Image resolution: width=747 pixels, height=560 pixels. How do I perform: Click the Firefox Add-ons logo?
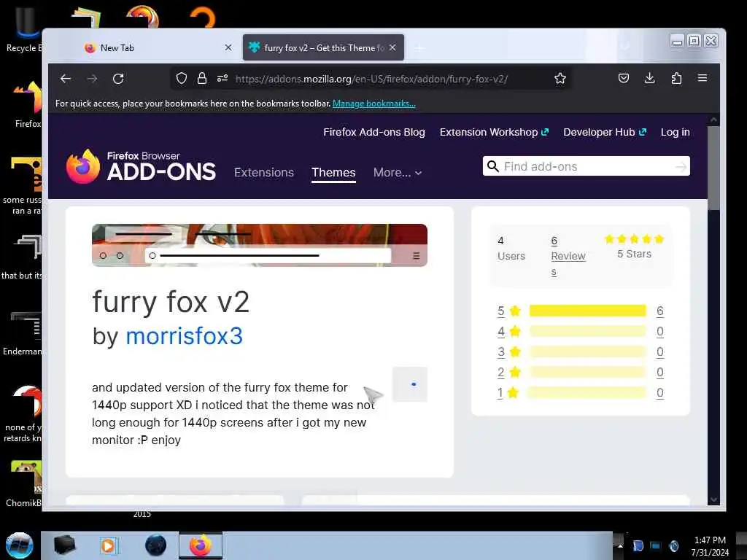click(x=141, y=166)
